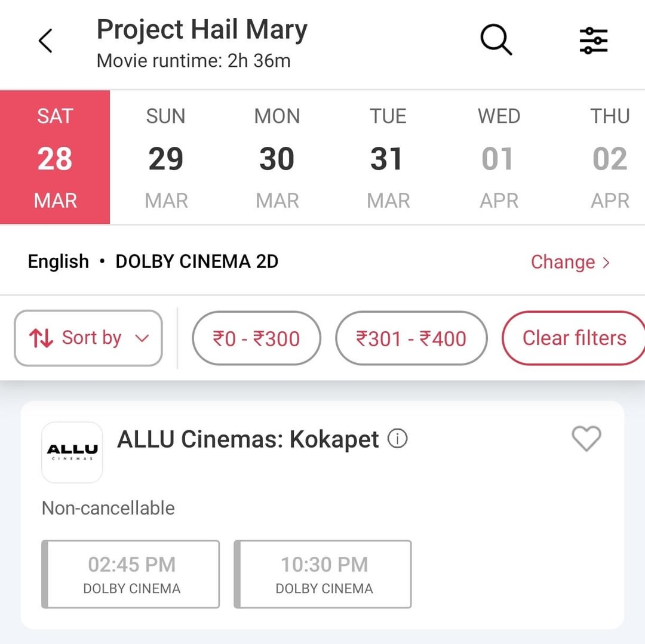This screenshot has width=645, height=644.
Task: Switch to MON 30 MAR date
Action: tap(277, 158)
